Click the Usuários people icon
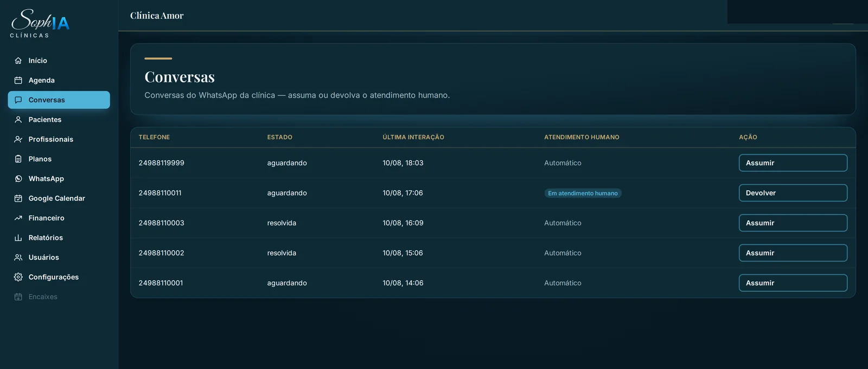Viewport: 868px width, 369px height. pos(18,257)
